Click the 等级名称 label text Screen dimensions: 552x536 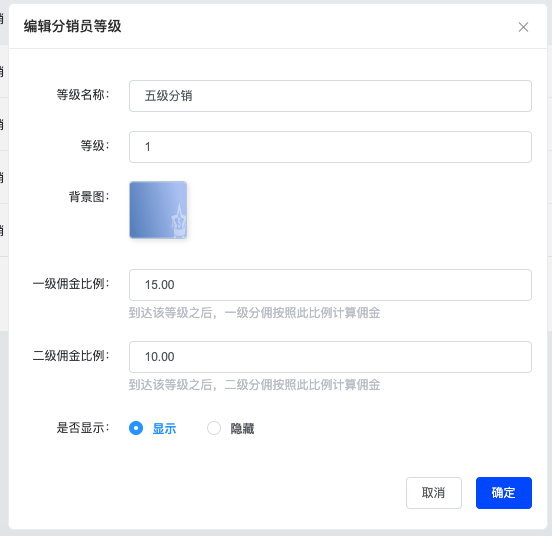(x=83, y=95)
